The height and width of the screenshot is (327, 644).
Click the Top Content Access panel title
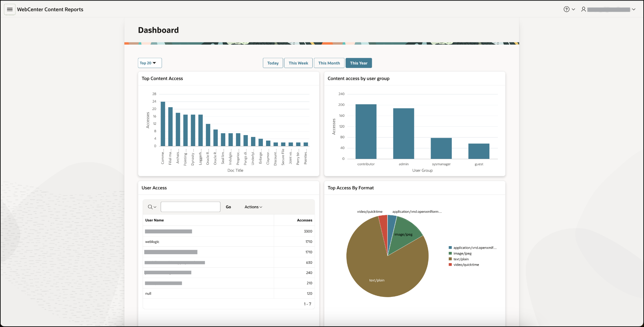point(162,78)
